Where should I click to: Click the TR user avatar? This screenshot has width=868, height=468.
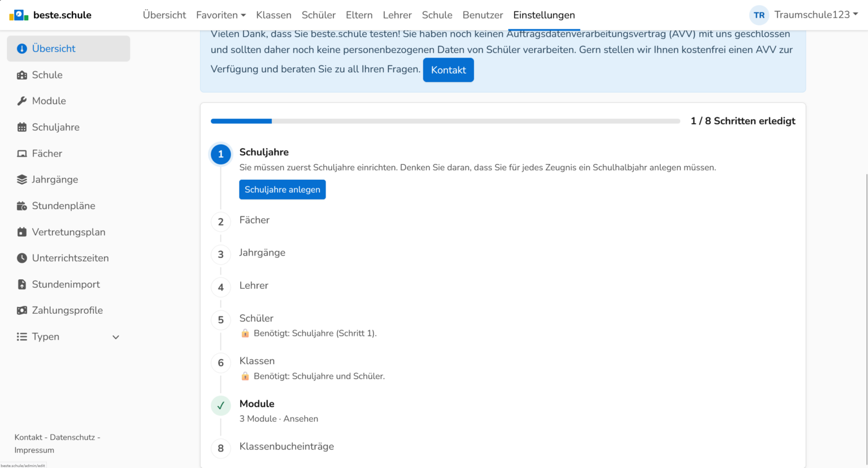click(x=759, y=15)
